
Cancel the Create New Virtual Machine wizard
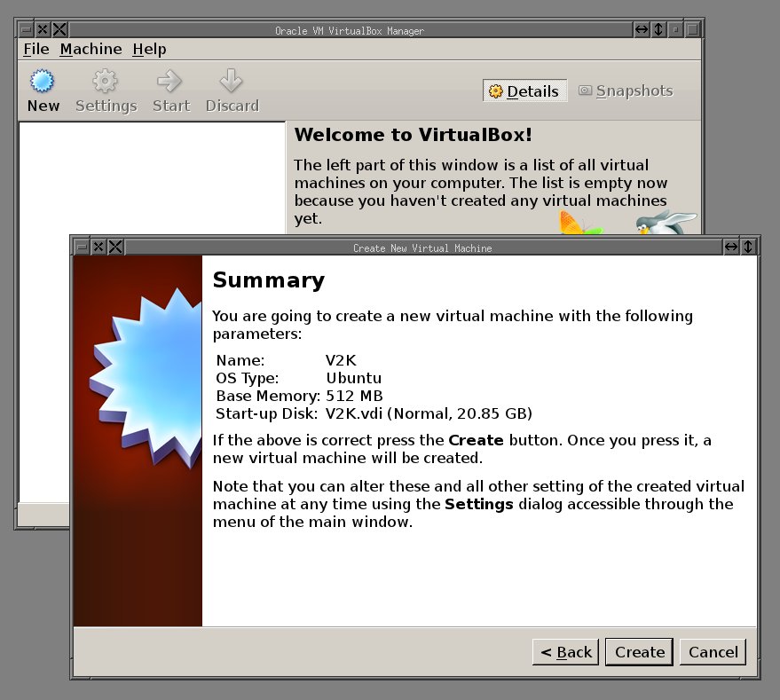click(713, 652)
